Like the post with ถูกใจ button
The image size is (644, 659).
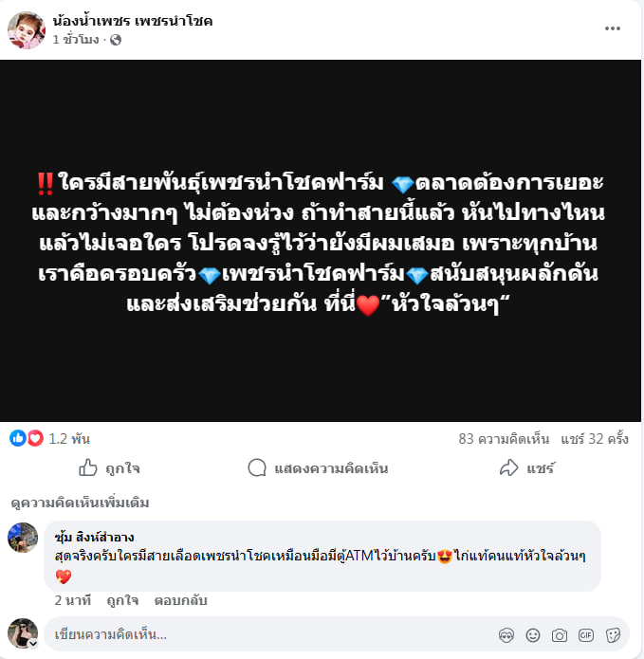[109, 467]
